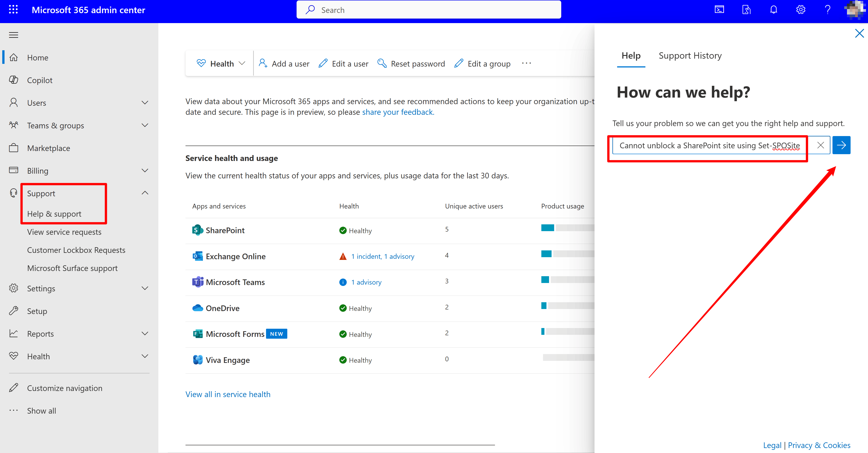Screen dimensions: 868x453
Task: Collapse the navigation with the hamburger icon
Action: coord(14,35)
